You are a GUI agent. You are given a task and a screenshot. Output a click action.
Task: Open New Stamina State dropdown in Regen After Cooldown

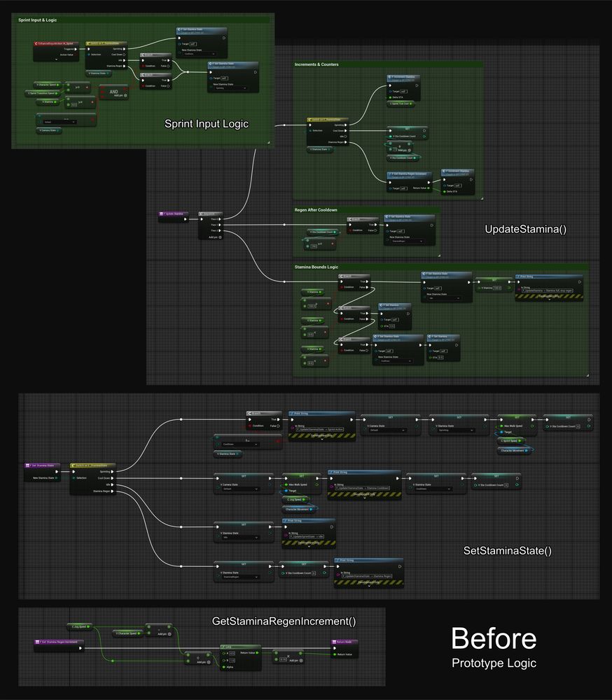coord(407,241)
